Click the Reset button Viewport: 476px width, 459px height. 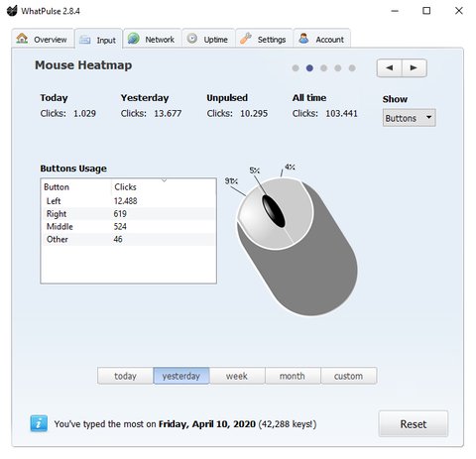coord(414,424)
